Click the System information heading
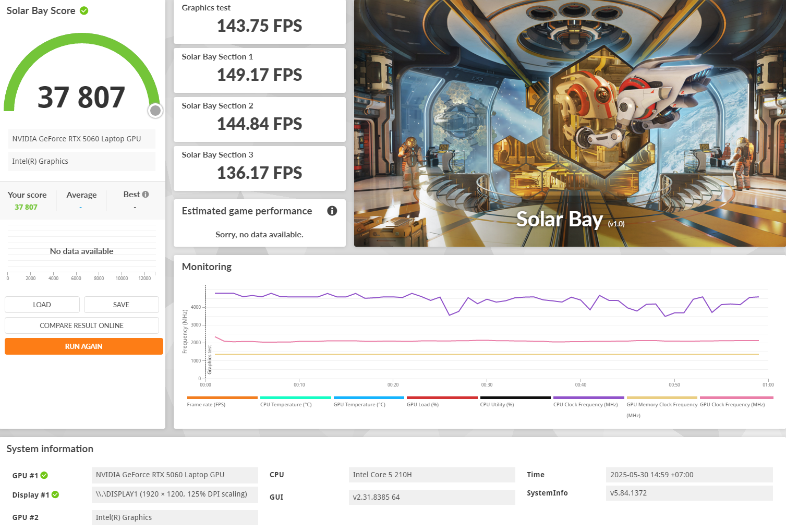The image size is (786, 532). 50,449
